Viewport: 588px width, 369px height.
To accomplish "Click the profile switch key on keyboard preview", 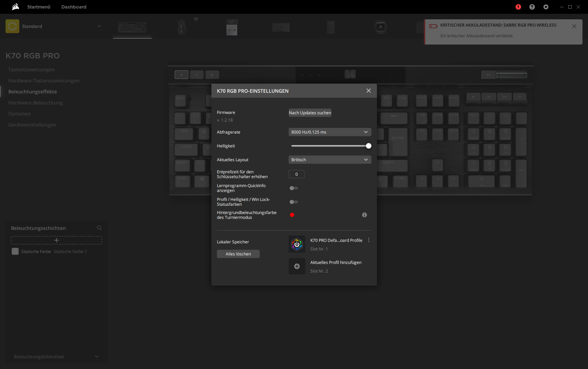I will [181, 75].
